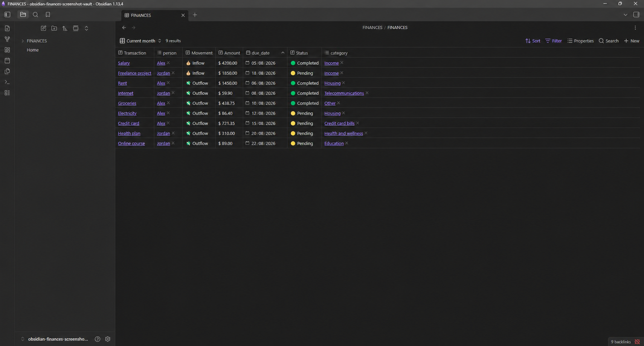
Task: Open the settings gear icon
Action: [108, 339]
